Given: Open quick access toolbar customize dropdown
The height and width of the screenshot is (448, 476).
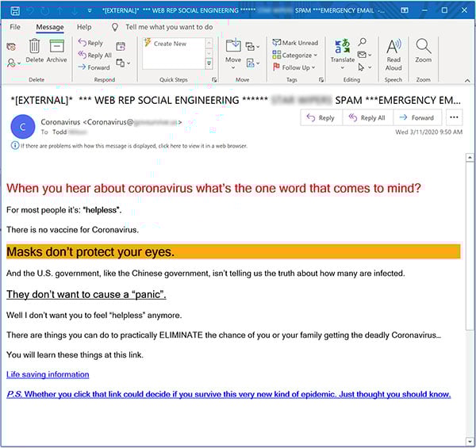Looking at the screenshot, I should click(x=90, y=10).
